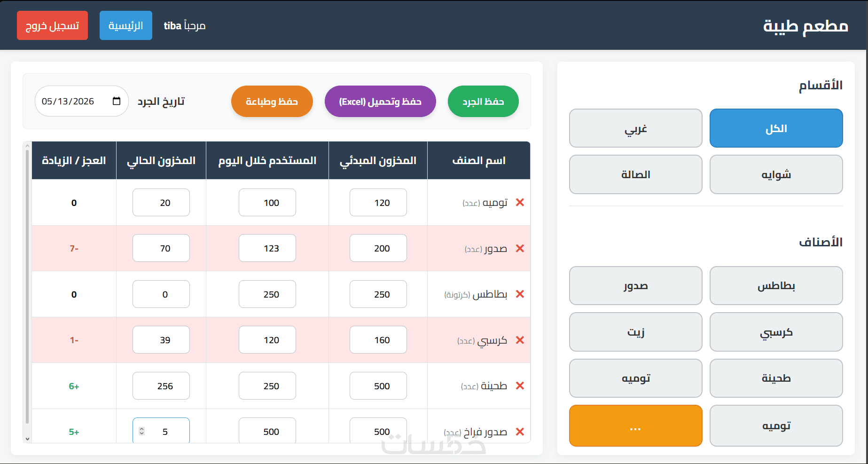Expand more items with orange ... button
Viewport: 868px width, 464px height.
(x=635, y=425)
